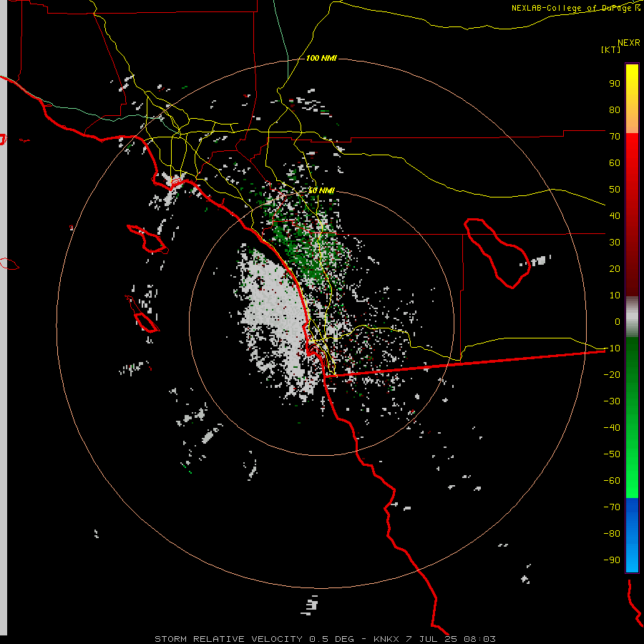Click the -80 value on velocity scale

coord(612,534)
